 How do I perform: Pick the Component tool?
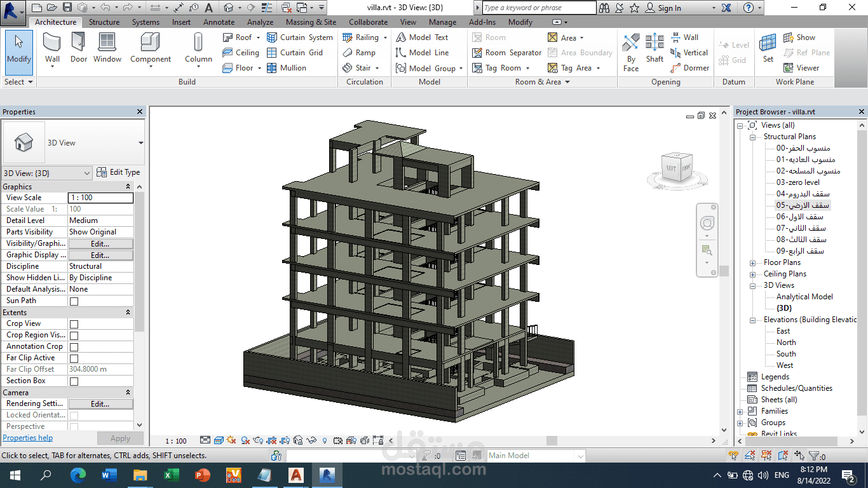click(x=151, y=48)
